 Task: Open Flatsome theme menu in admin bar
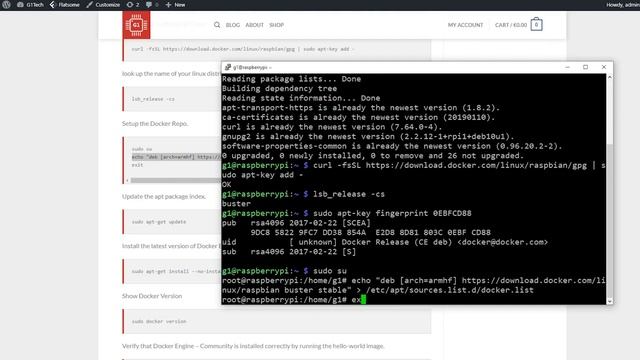click(64, 4)
